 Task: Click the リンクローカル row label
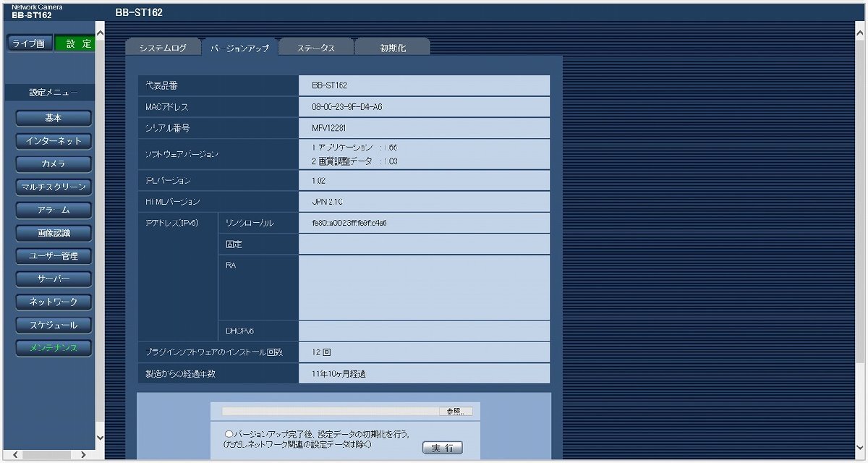(250, 223)
